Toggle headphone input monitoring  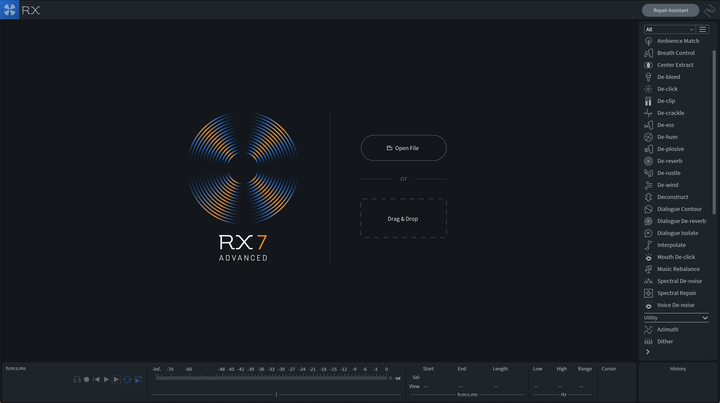click(77, 380)
